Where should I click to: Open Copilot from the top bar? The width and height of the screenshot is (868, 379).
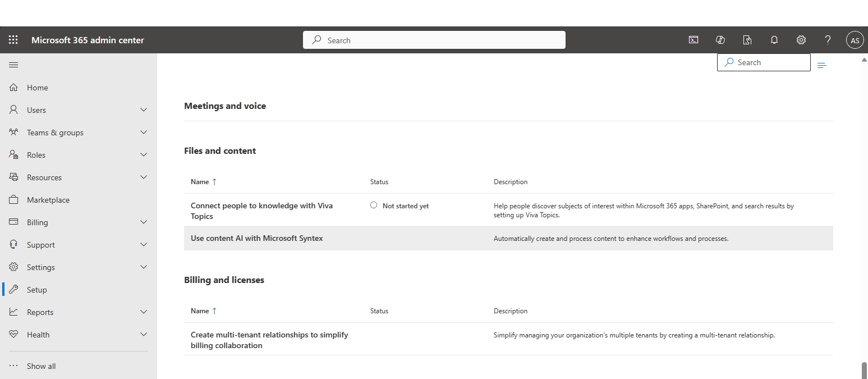pos(720,40)
